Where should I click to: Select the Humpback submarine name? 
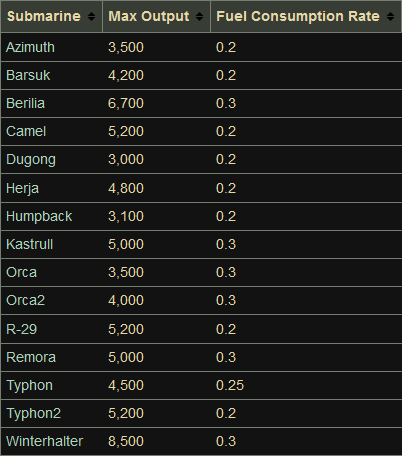(x=39, y=216)
